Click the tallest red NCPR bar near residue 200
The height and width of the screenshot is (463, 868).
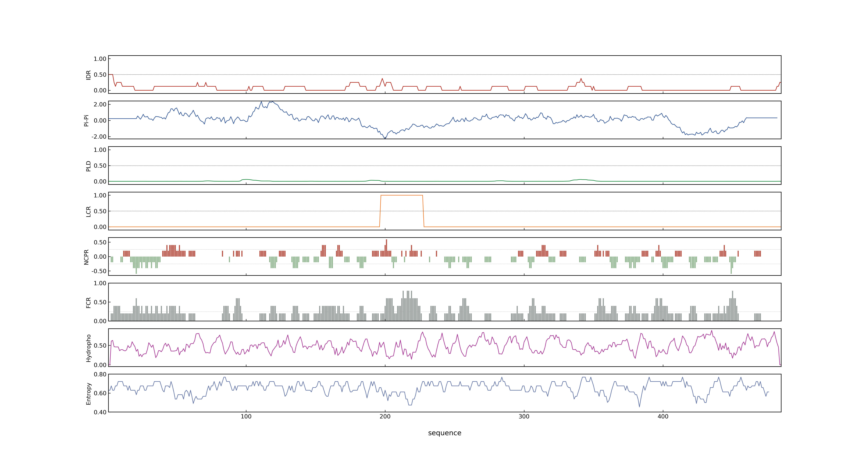[x=387, y=248]
